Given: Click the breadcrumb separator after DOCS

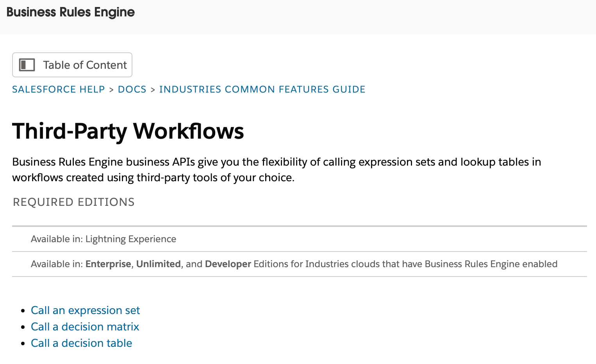Looking at the screenshot, I should [x=153, y=89].
